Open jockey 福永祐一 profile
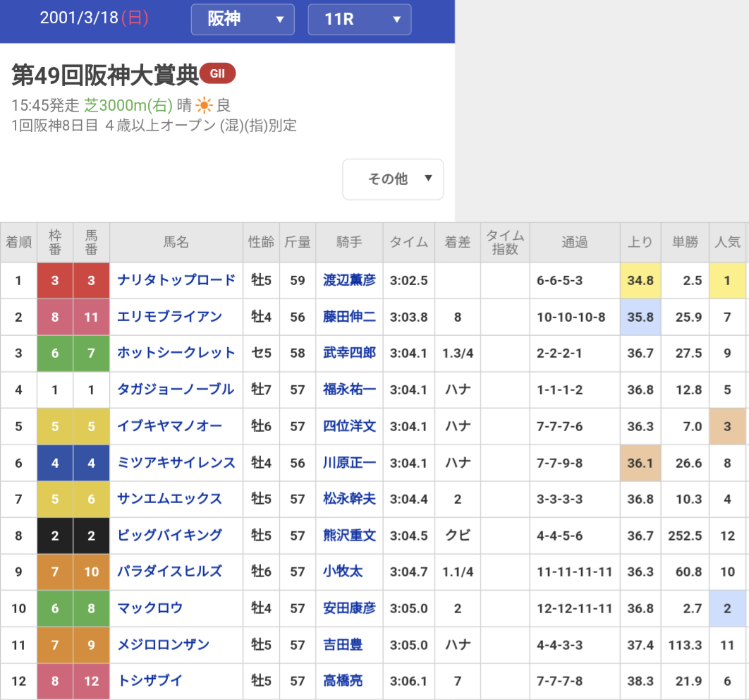Screen dimensions: 749x700 (349, 390)
